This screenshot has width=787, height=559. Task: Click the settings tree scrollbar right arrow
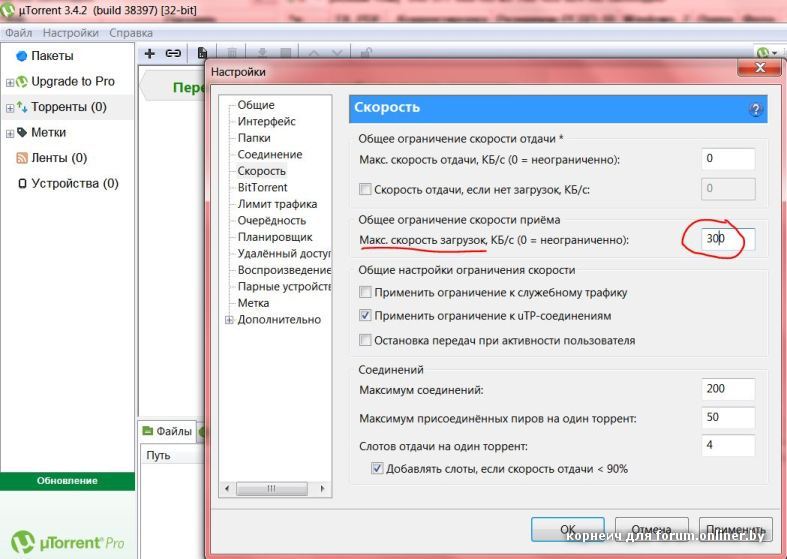322,488
